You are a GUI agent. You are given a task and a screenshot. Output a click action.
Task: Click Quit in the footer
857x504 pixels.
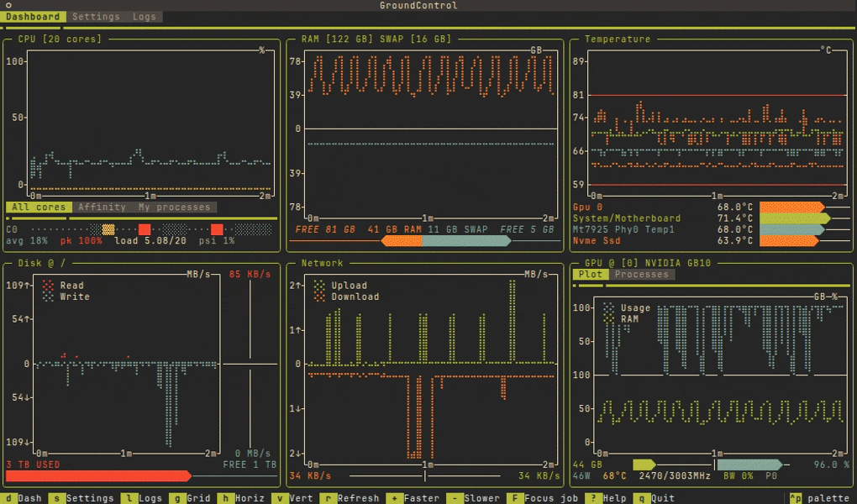click(x=654, y=498)
